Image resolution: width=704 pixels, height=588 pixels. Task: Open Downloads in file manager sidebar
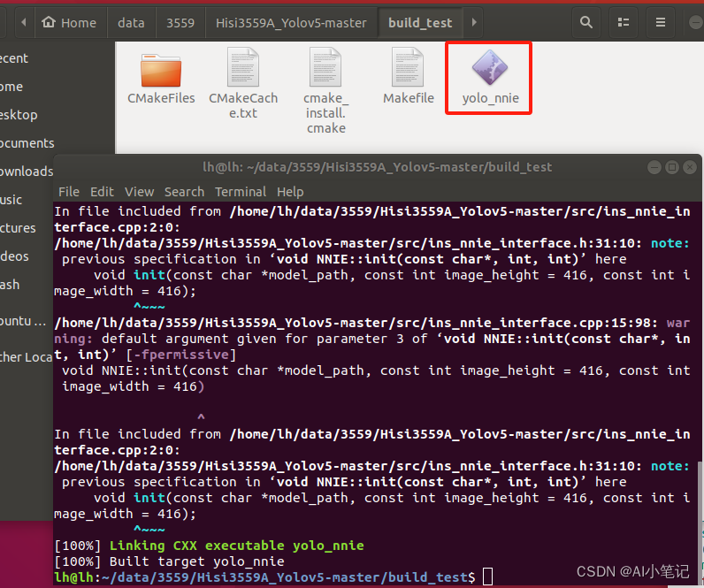26,172
